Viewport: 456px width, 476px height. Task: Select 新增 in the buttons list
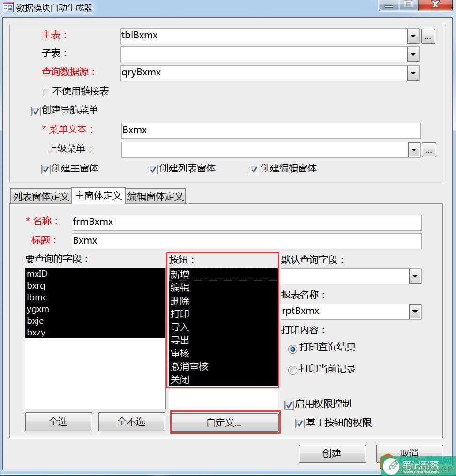(224, 275)
